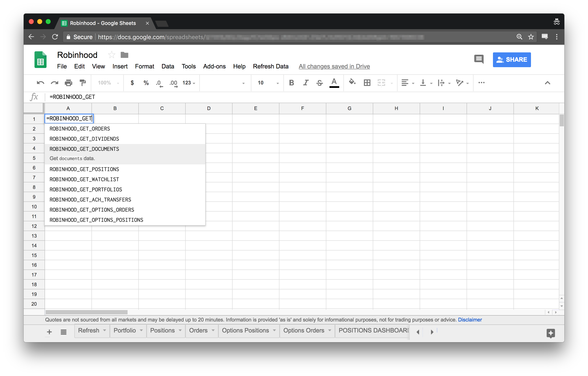Image resolution: width=588 pixels, height=376 pixels.
Task: Switch to the Options Orders sheet tab
Action: pos(304,331)
